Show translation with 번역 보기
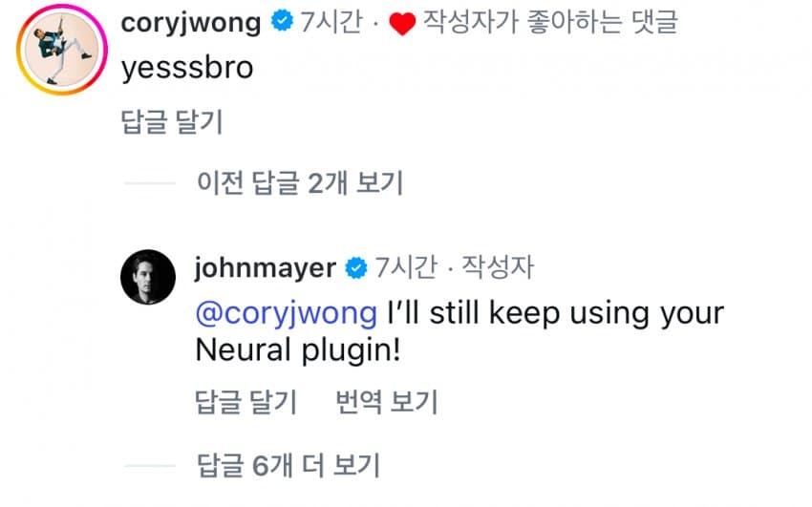Image resolution: width=812 pixels, height=507 pixels. [387, 402]
